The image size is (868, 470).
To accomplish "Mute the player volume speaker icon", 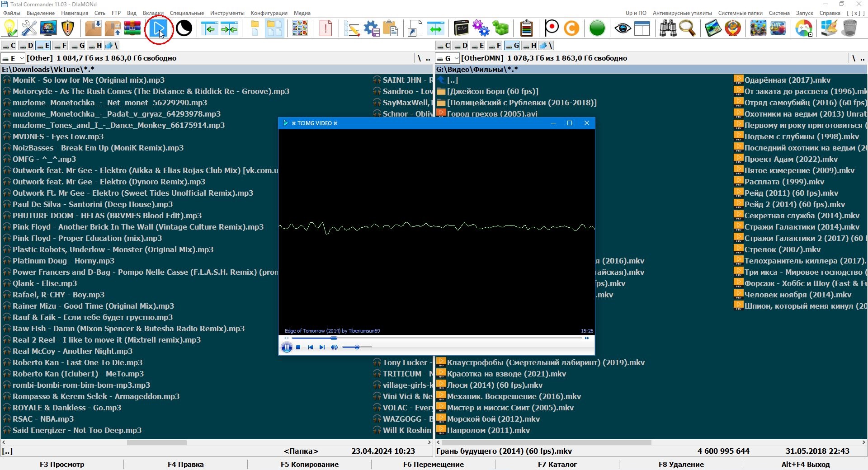I will tap(334, 348).
